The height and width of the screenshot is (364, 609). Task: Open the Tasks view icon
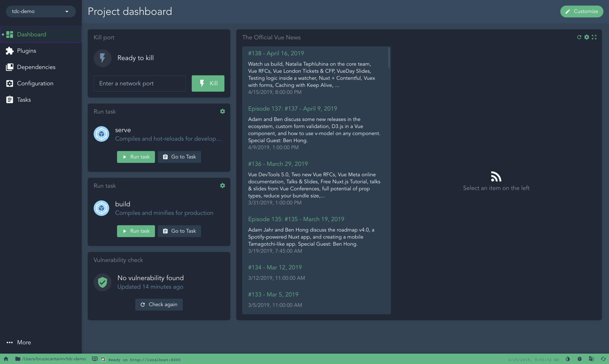point(10,100)
